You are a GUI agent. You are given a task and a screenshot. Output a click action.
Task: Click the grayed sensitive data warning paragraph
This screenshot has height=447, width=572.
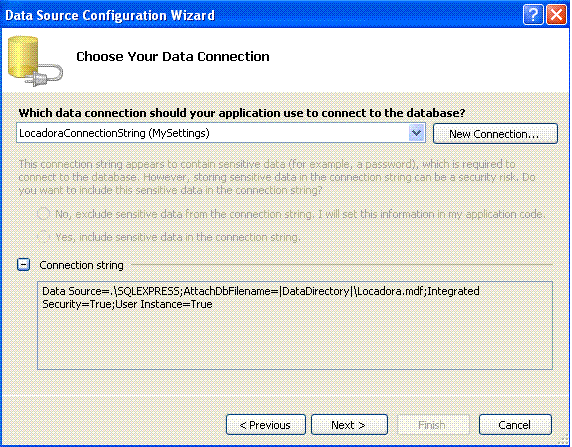(x=277, y=177)
